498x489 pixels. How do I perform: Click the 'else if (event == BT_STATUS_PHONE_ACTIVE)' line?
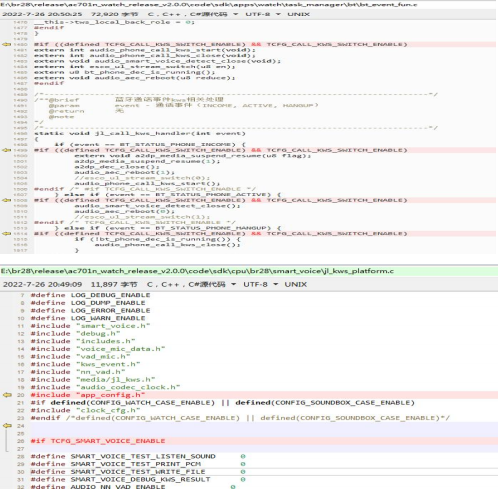point(168,195)
